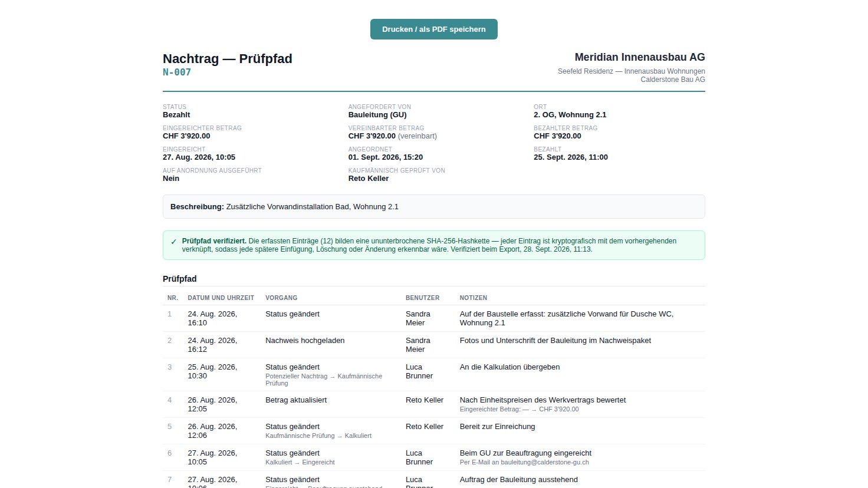
Task: Click Reto Keller under Kaufmännisch geprüft von
Action: pos(369,179)
